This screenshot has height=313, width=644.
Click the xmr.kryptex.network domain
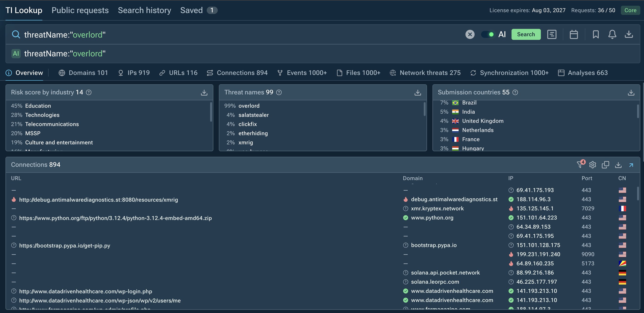pyautogui.click(x=437, y=209)
